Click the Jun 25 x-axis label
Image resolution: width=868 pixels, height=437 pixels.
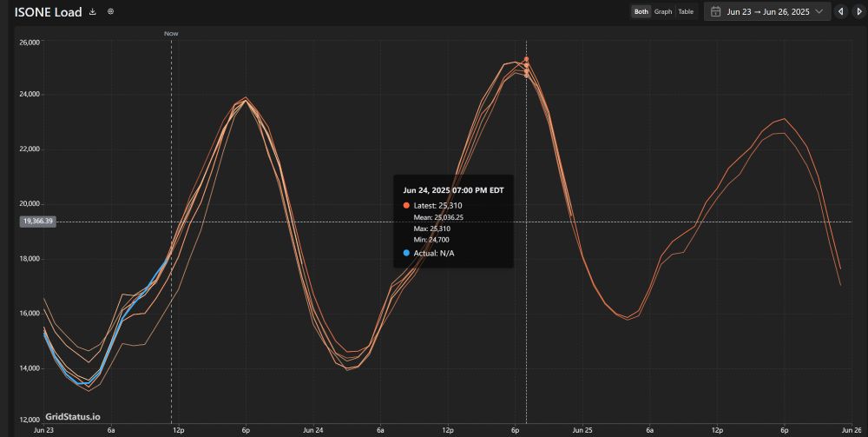[x=582, y=430]
